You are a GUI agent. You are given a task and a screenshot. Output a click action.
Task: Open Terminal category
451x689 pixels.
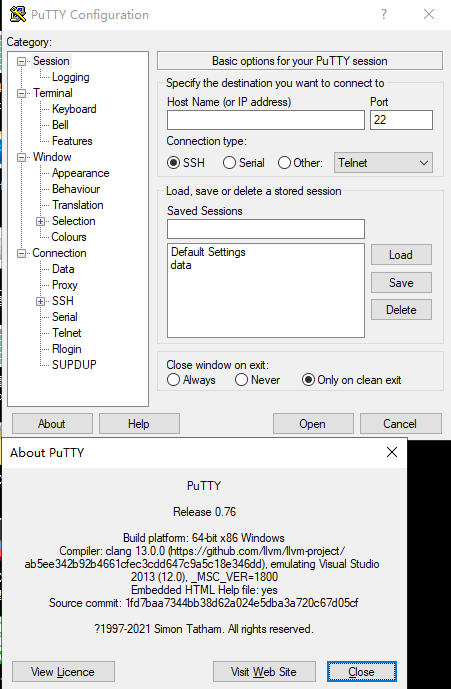click(52, 93)
